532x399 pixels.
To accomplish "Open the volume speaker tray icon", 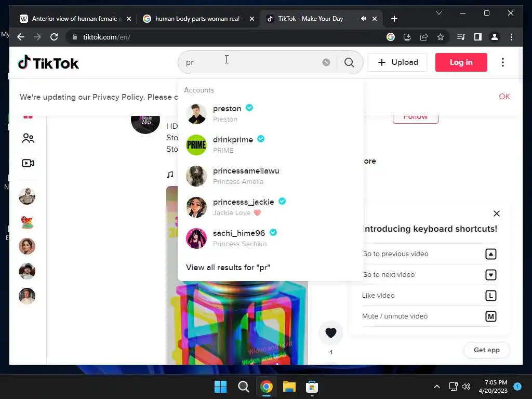I will (x=466, y=387).
